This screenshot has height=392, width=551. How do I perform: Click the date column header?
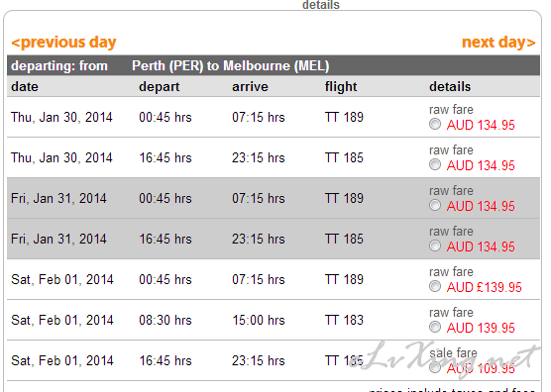pyautogui.click(x=25, y=87)
